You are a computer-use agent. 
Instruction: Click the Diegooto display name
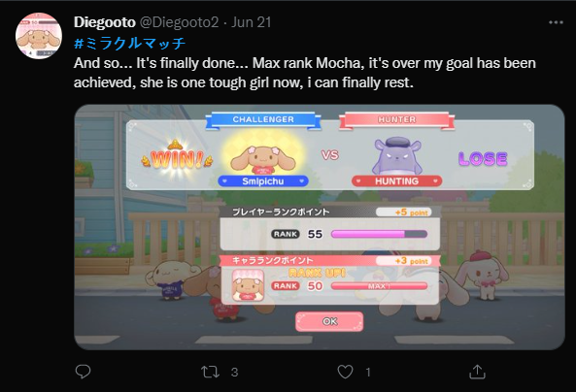(x=105, y=22)
